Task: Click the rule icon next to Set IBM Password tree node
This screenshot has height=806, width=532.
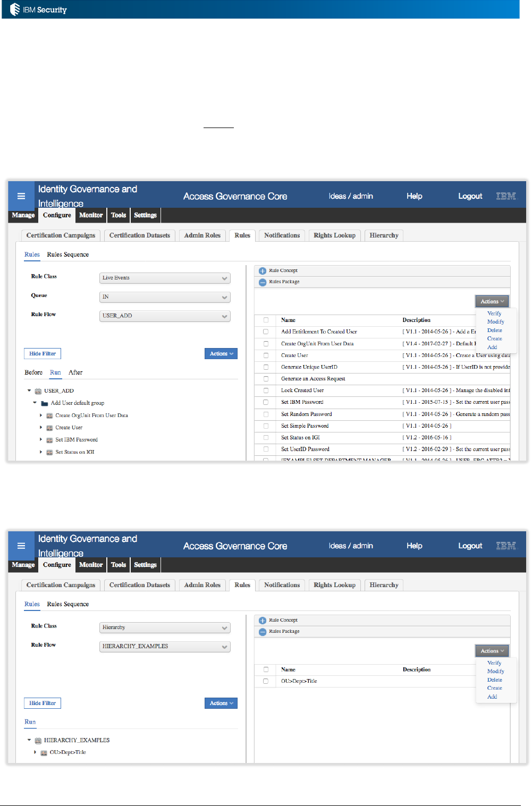Action: tap(49, 440)
